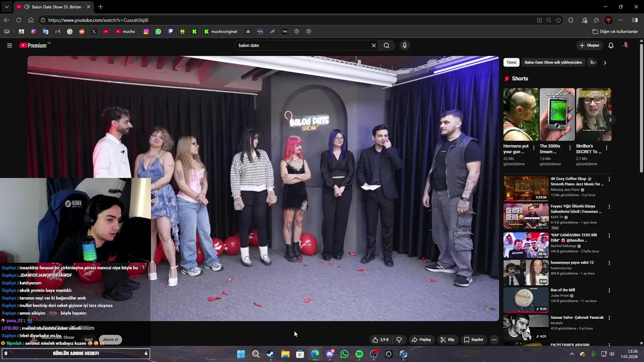Open '4K Cozy Coffee Shop' video title

577,182
